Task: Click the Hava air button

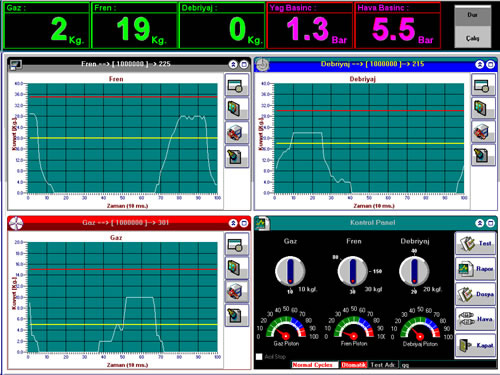Action: click(475, 319)
